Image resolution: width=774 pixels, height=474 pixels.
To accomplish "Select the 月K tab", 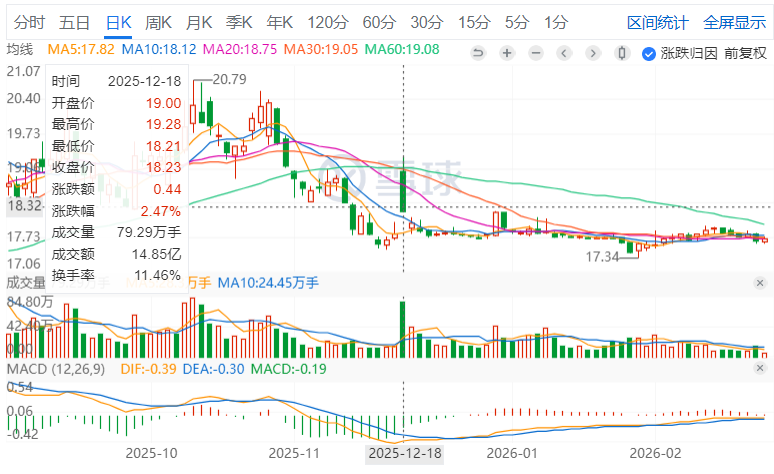I will [199, 22].
